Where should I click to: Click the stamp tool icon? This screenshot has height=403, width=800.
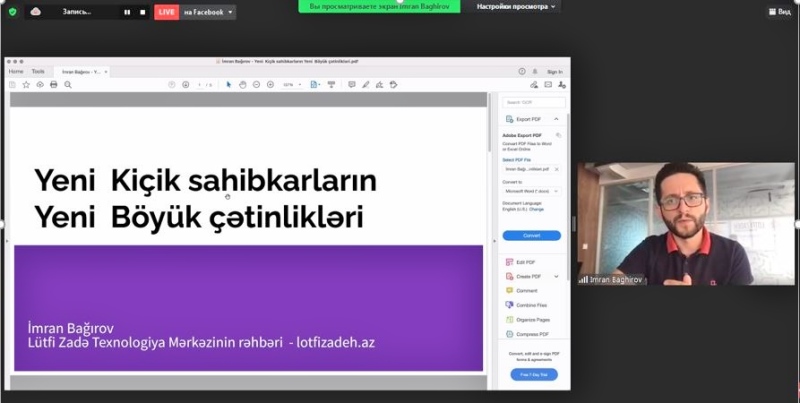(393, 85)
